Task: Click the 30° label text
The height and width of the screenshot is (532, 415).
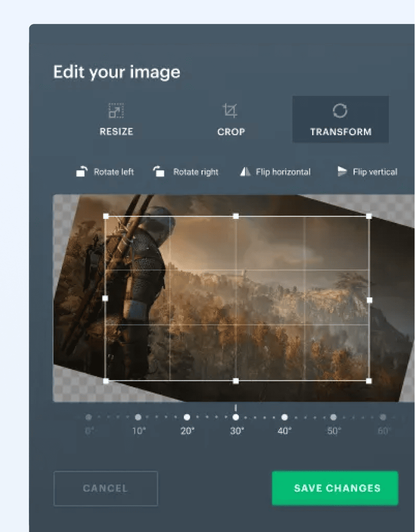Action: tap(237, 431)
